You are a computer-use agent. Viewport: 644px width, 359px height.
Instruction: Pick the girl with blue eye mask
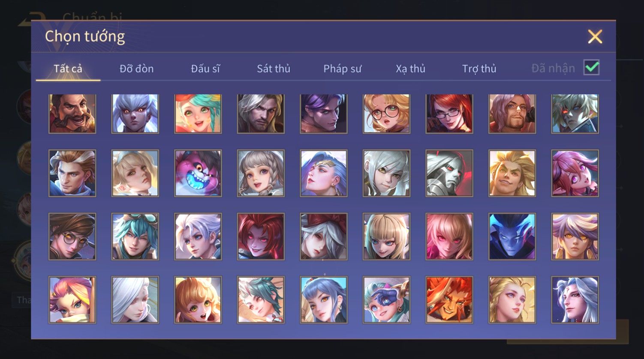(x=386, y=299)
